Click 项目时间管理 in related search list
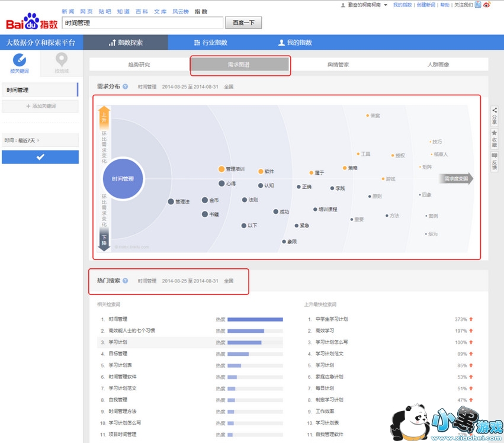This screenshot has width=504, height=443. (x=123, y=434)
